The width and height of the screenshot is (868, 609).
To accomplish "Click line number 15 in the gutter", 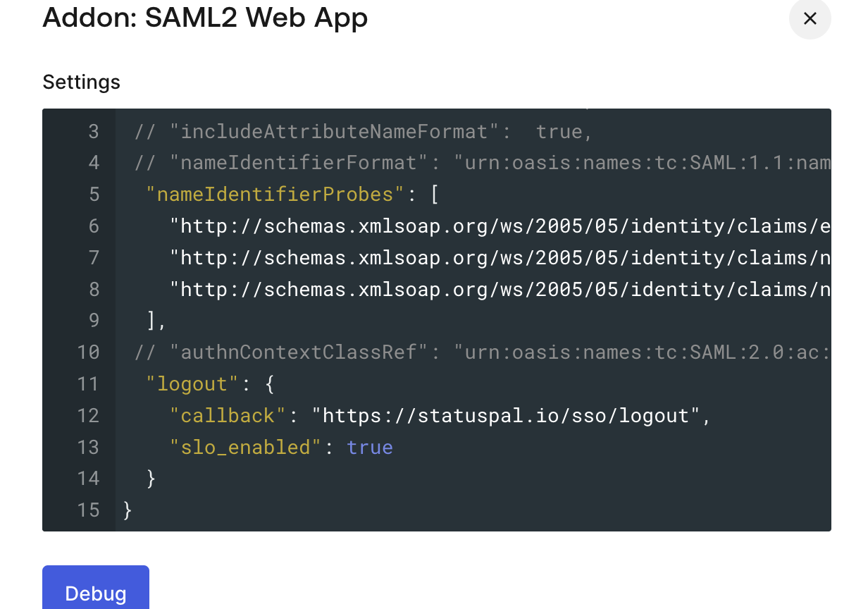I will click(x=88, y=510).
